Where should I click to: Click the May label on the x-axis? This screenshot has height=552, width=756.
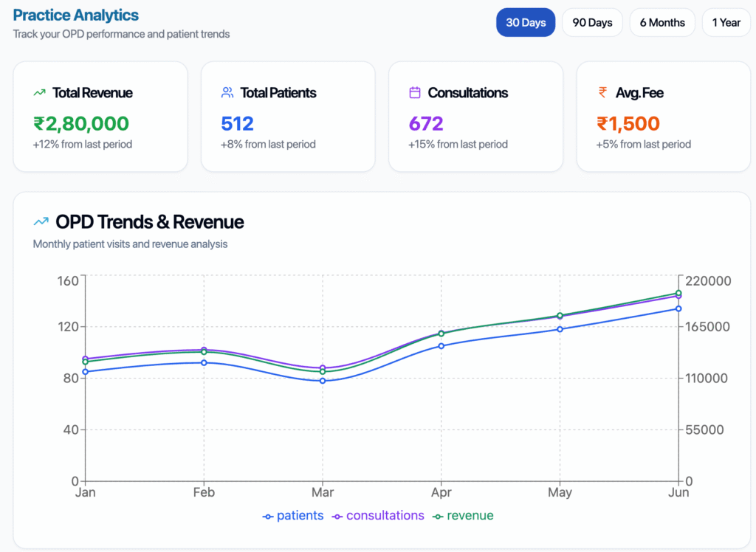(560, 492)
